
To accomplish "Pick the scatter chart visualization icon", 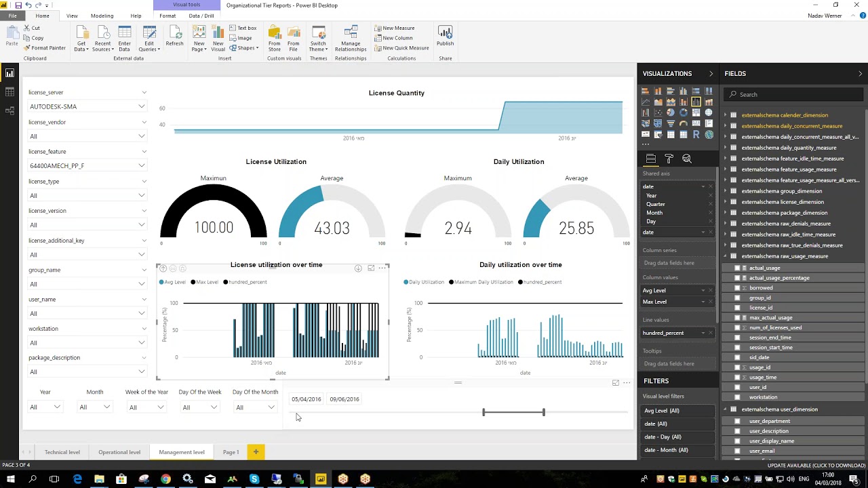I will 658,113.
